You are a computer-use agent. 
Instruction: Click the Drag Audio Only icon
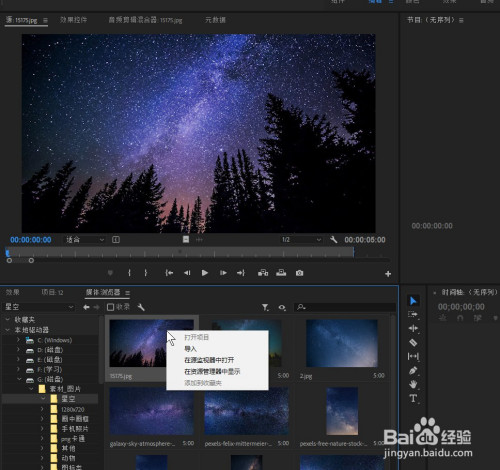click(x=199, y=240)
